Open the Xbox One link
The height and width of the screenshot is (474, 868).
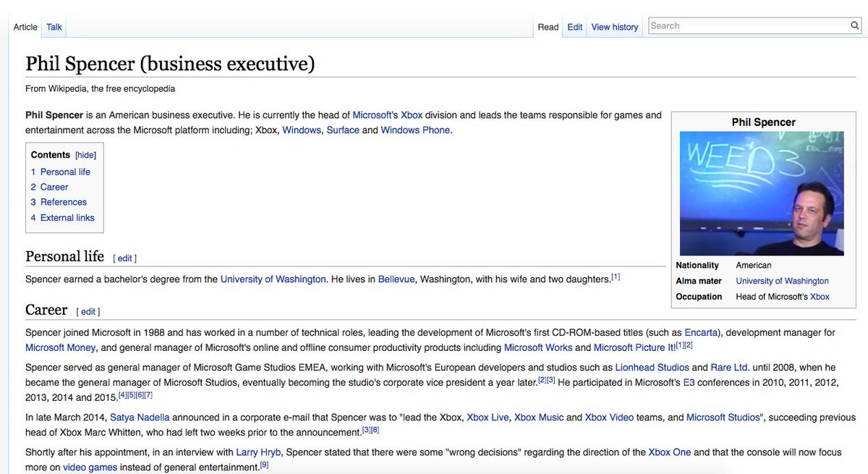coord(670,452)
